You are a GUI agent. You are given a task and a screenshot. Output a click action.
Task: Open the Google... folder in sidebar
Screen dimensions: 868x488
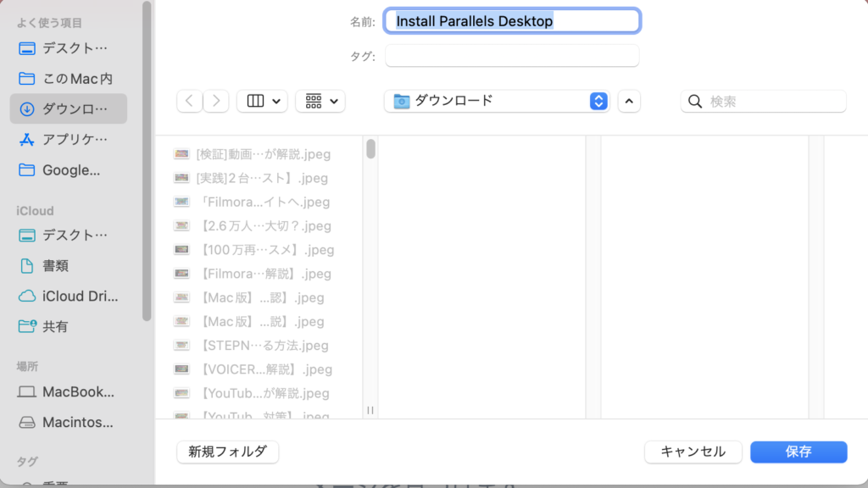pos(69,169)
